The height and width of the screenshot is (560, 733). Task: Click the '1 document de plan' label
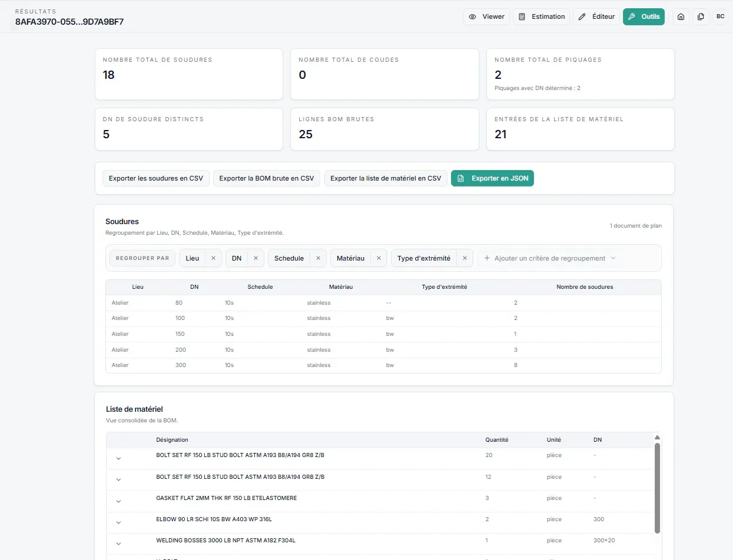coord(636,226)
